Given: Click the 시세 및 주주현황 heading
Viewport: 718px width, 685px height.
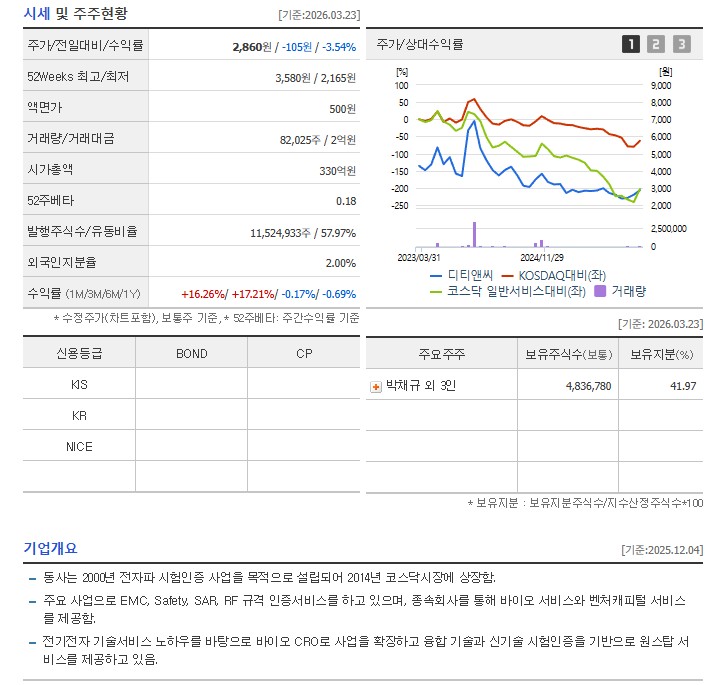Looking at the screenshot, I should coord(76,13).
